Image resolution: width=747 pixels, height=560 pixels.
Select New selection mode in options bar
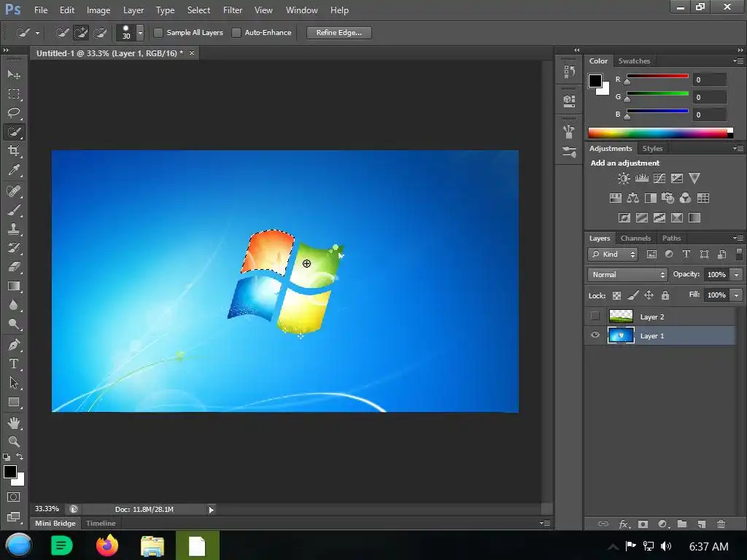click(x=62, y=32)
